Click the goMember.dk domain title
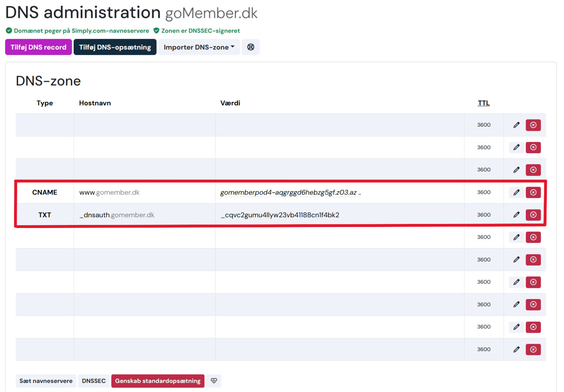 211,13
